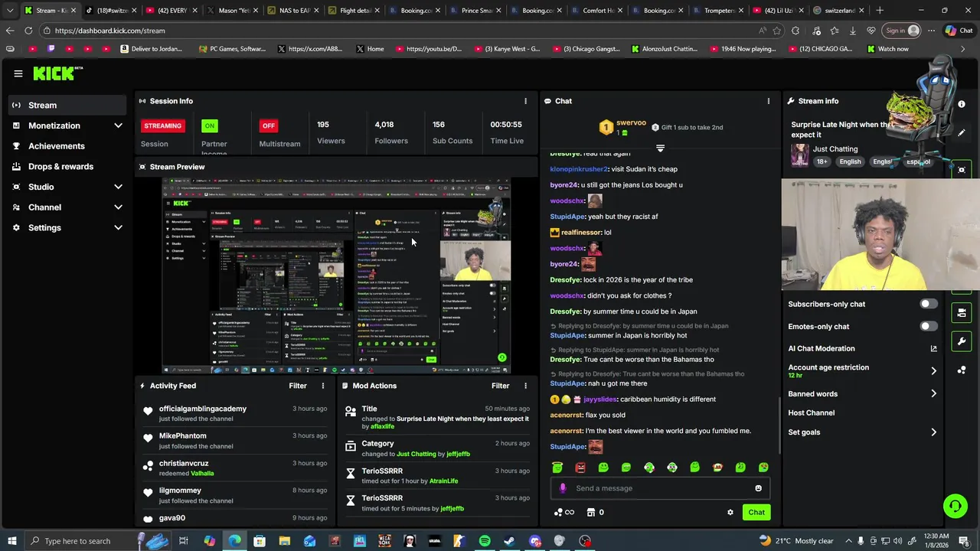980x551 pixels.
Task: Click klonopinkrusher2 username in chat
Action: [x=579, y=169]
